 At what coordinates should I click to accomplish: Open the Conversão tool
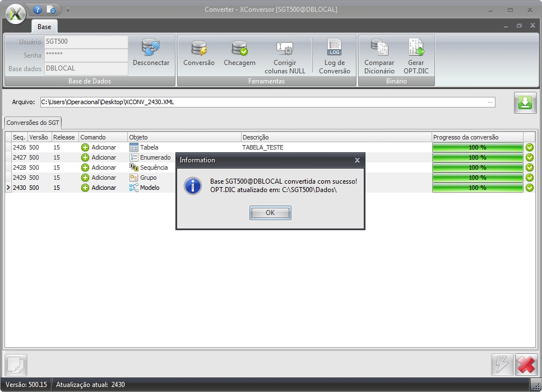click(198, 49)
